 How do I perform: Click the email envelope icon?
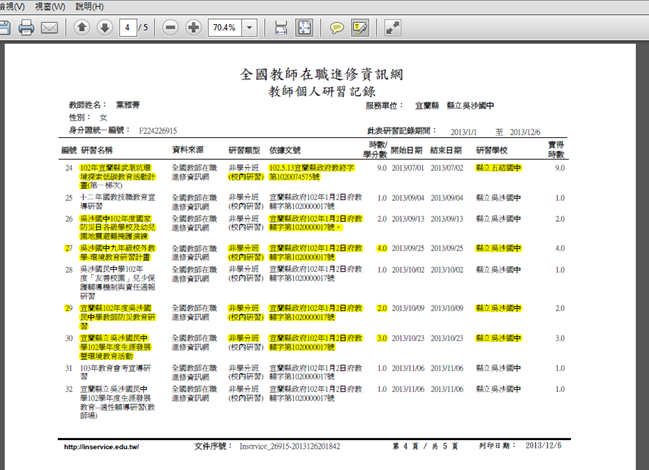click(x=49, y=28)
